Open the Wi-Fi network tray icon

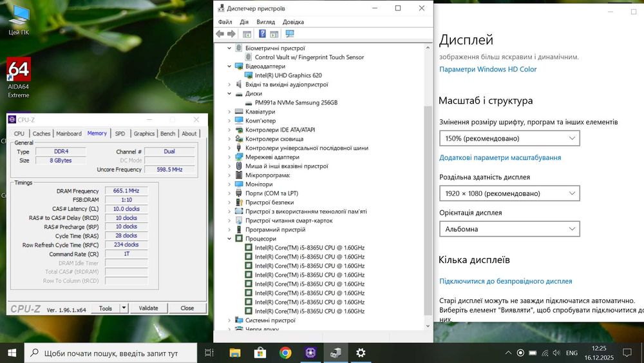545,353
